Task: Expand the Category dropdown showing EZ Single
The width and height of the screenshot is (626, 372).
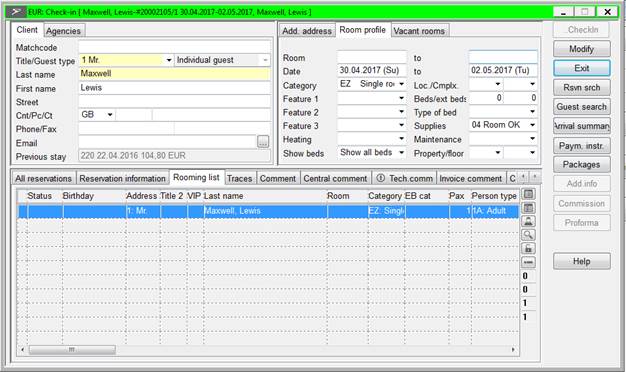Action: [x=402, y=84]
